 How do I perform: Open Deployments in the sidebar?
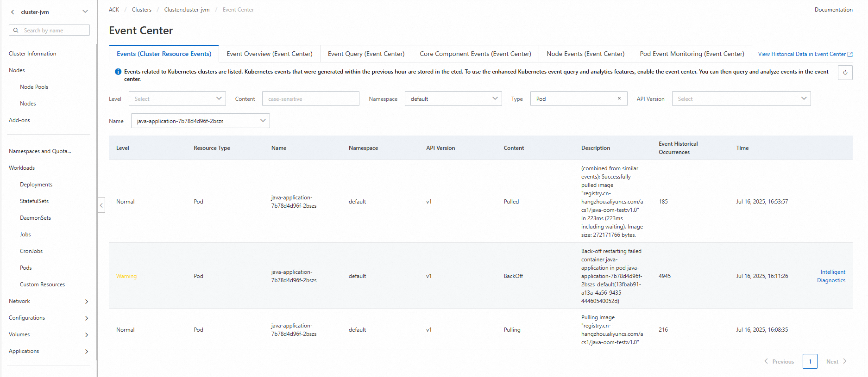(36, 185)
